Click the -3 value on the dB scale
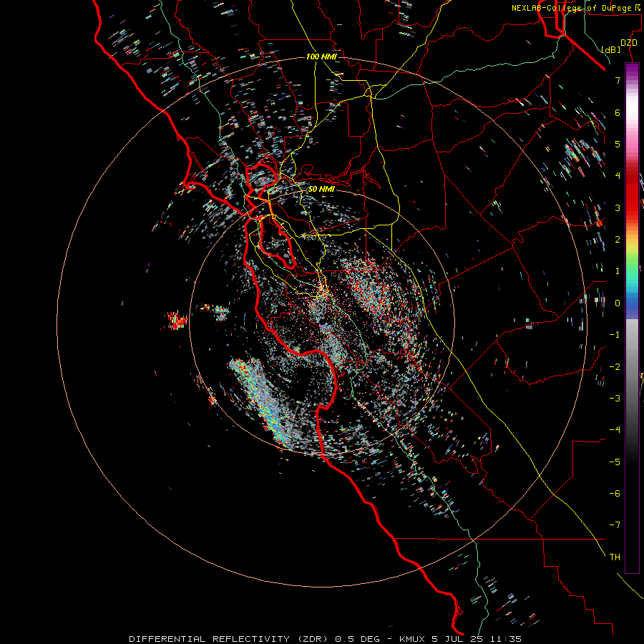 point(615,399)
